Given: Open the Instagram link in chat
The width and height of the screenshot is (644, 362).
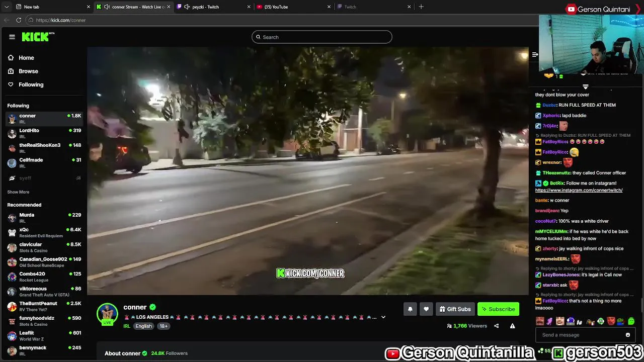Looking at the screenshot, I should (579, 191).
